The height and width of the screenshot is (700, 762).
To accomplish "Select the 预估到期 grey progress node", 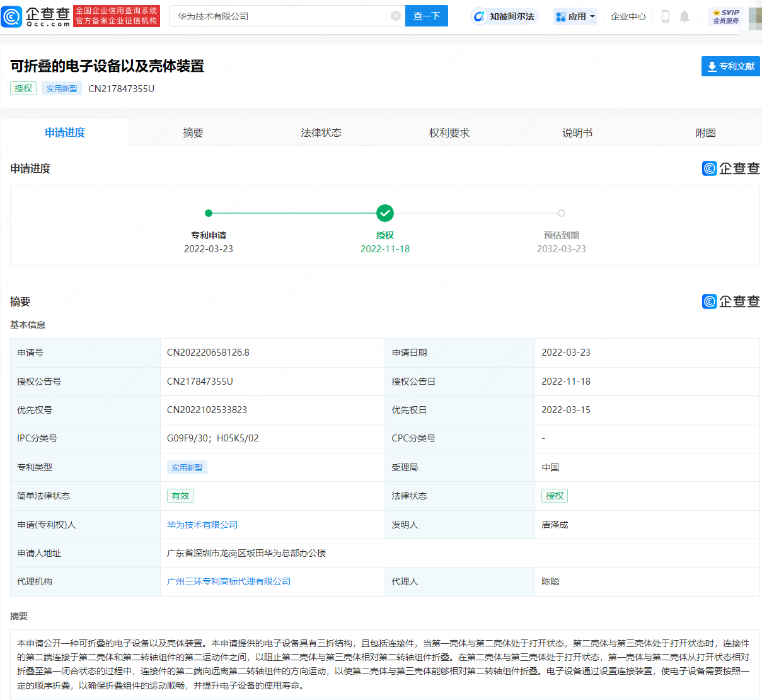I will point(562,213).
